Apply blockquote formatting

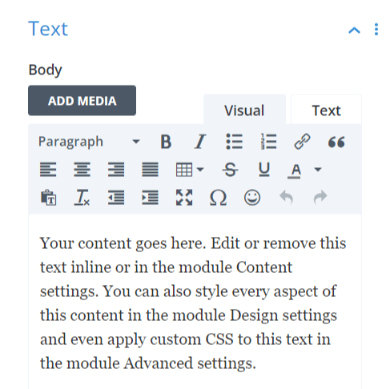[336, 142]
